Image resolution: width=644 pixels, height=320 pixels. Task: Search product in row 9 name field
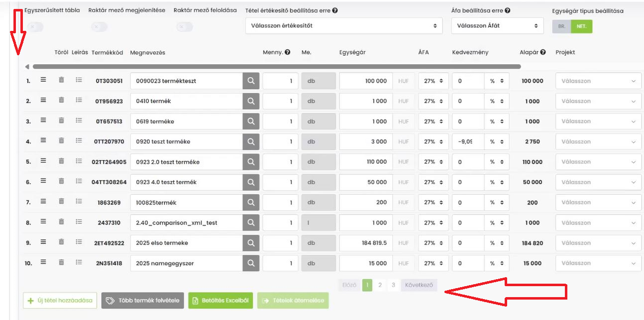251,243
